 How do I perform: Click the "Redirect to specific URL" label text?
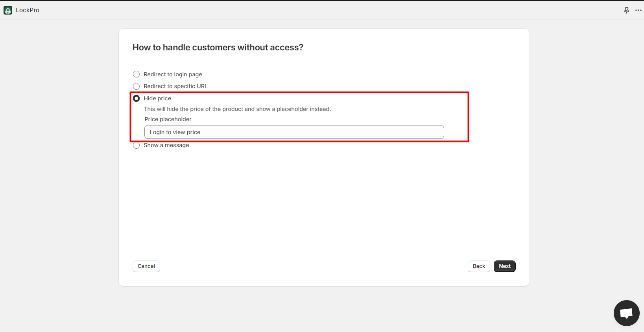point(175,86)
